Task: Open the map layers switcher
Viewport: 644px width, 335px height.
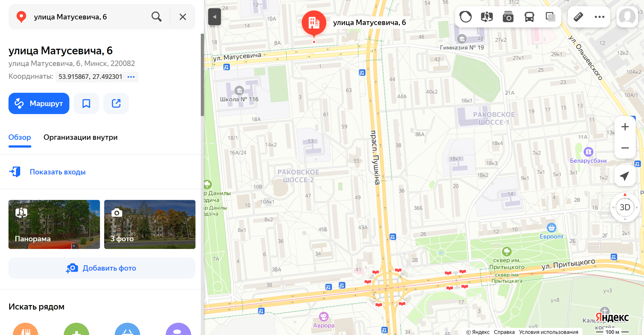Action: tap(550, 17)
